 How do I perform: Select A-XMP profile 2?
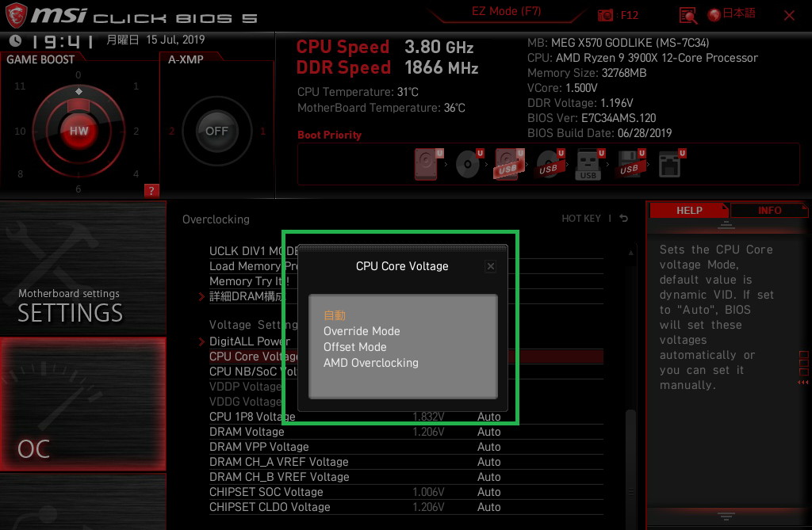pos(171,131)
